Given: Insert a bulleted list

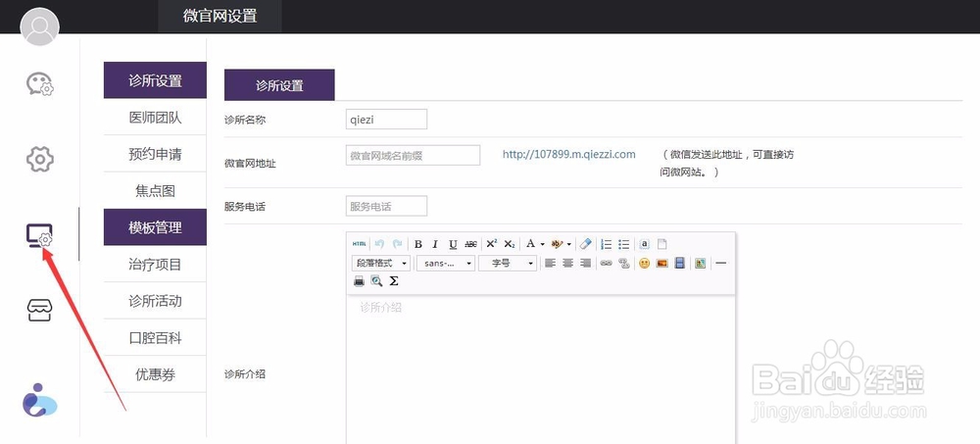Looking at the screenshot, I should (x=623, y=244).
